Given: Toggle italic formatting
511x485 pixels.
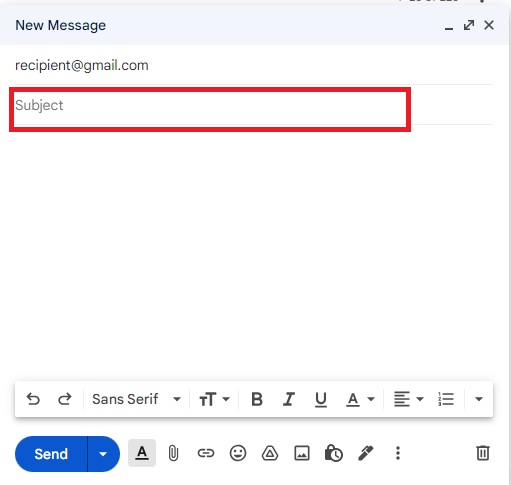Looking at the screenshot, I should [289, 399].
